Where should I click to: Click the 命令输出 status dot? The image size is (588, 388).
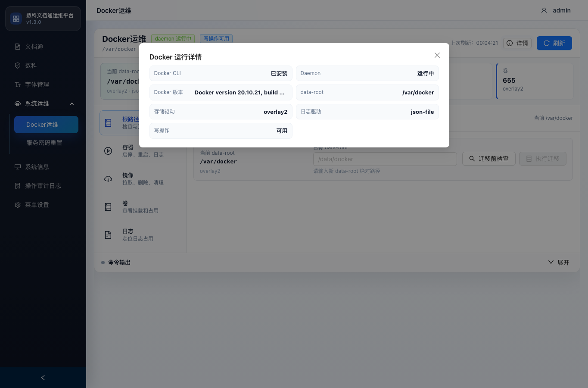[x=103, y=263]
